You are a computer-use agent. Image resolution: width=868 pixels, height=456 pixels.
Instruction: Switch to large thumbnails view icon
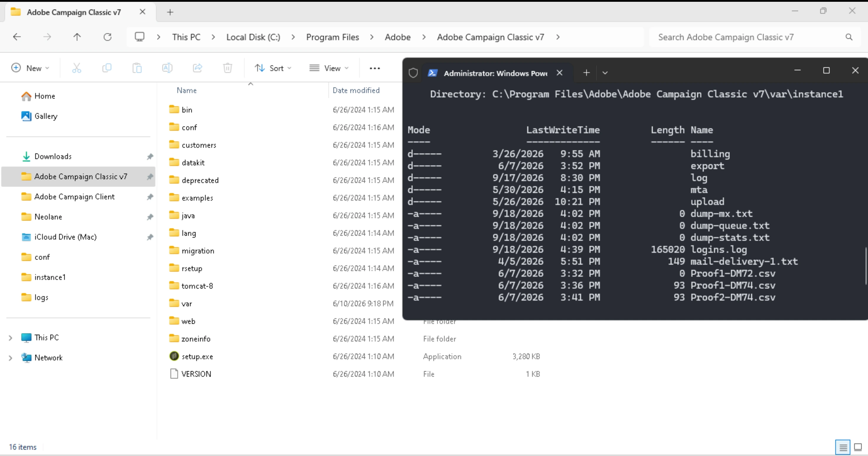[x=858, y=447]
